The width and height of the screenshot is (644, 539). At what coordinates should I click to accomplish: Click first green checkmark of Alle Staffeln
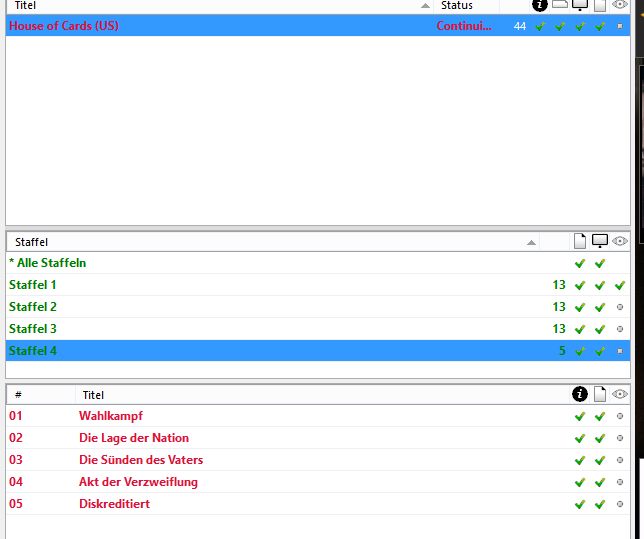[580, 263]
